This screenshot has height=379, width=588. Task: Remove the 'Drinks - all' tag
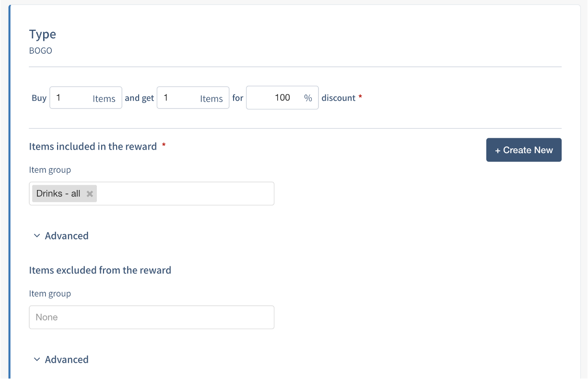coord(89,194)
